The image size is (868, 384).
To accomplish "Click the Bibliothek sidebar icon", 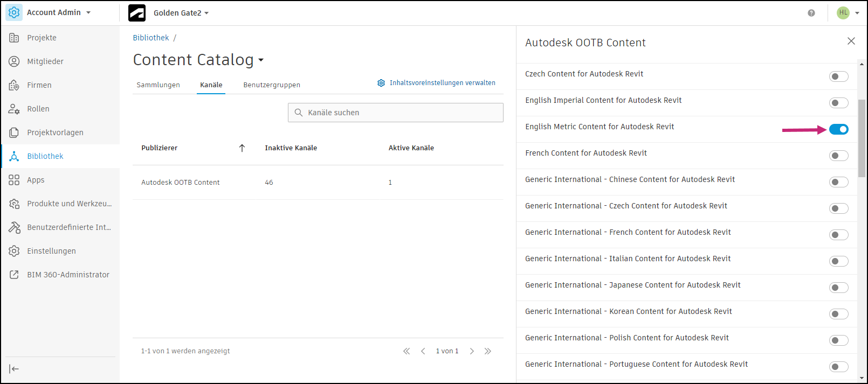I will click(14, 156).
